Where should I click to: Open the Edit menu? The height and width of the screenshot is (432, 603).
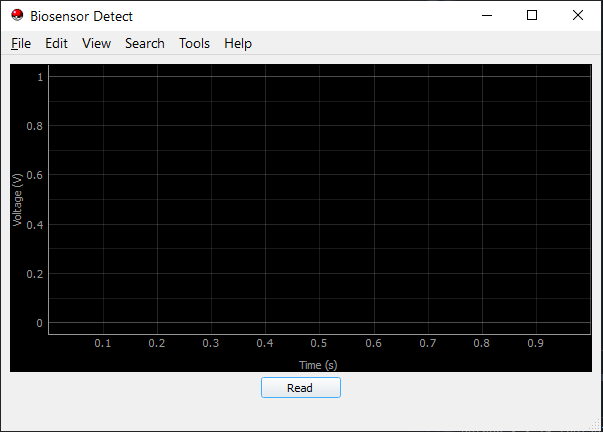tap(56, 43)
